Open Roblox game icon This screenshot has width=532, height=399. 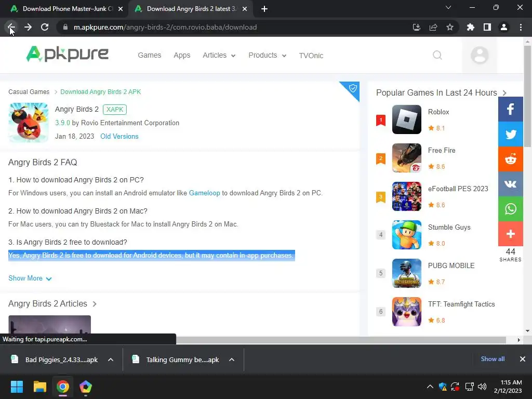coord(406,119)
